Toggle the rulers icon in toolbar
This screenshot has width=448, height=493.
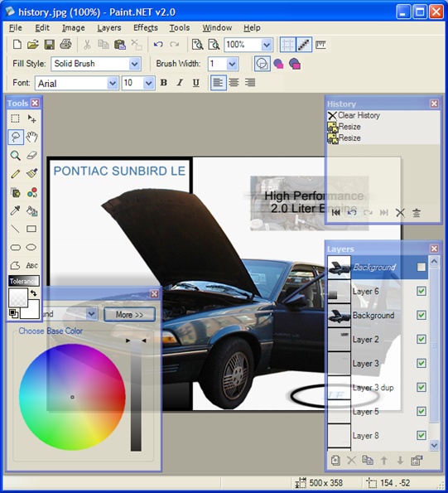tap(320, 45)
